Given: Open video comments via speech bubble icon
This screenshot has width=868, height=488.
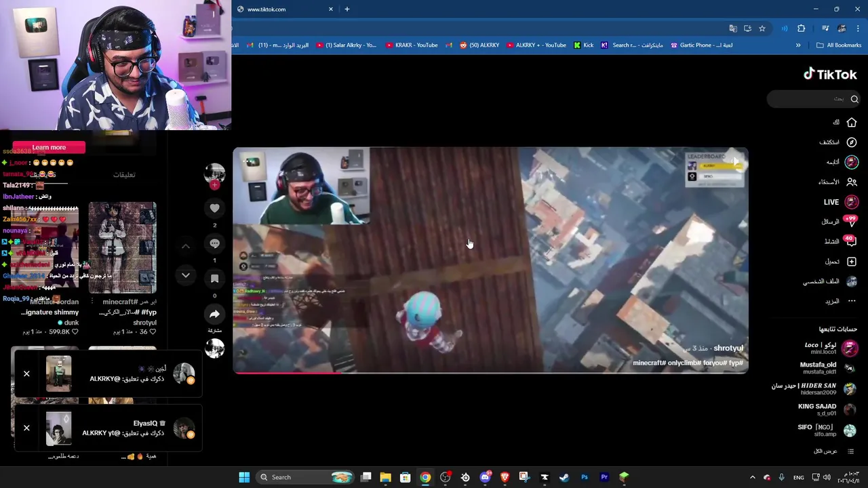Looking at the screenshot, I should (x=214, y=243).
